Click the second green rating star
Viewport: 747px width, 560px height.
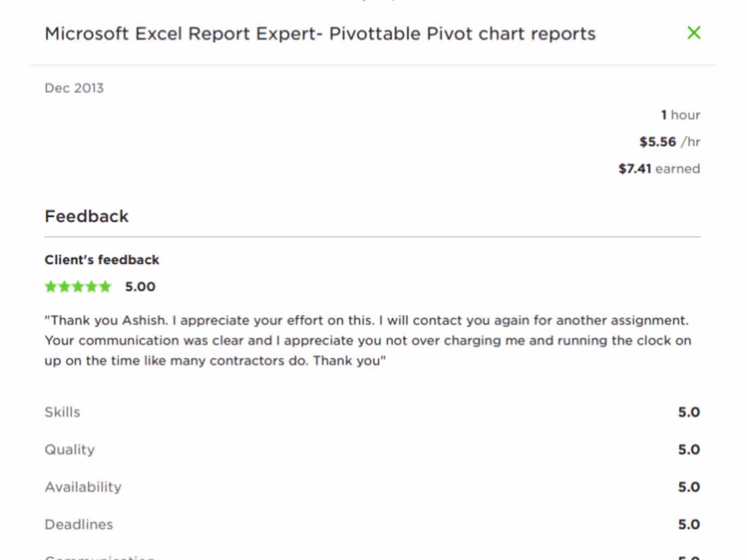point(65,286)
